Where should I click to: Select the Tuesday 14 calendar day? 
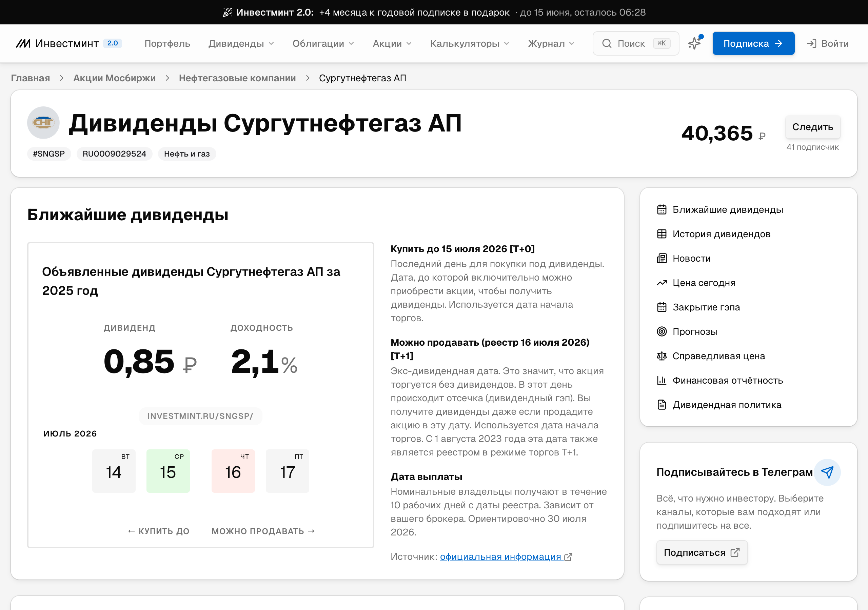pos(113,470)
